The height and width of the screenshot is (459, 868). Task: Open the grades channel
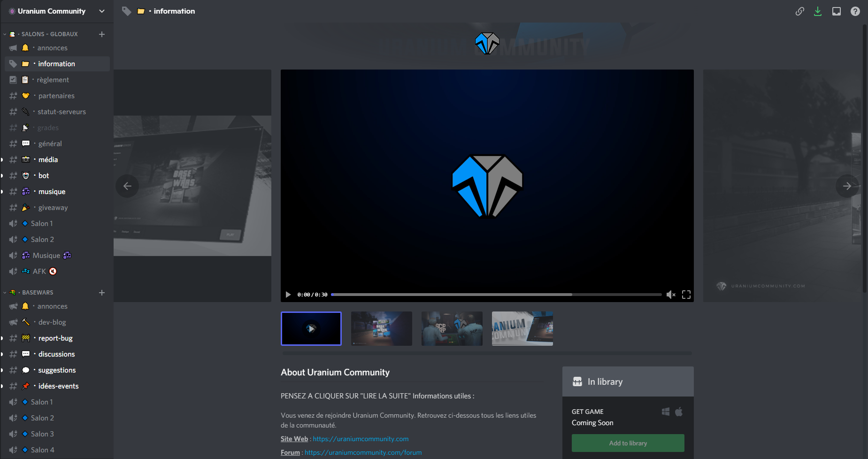pos(57,128)
